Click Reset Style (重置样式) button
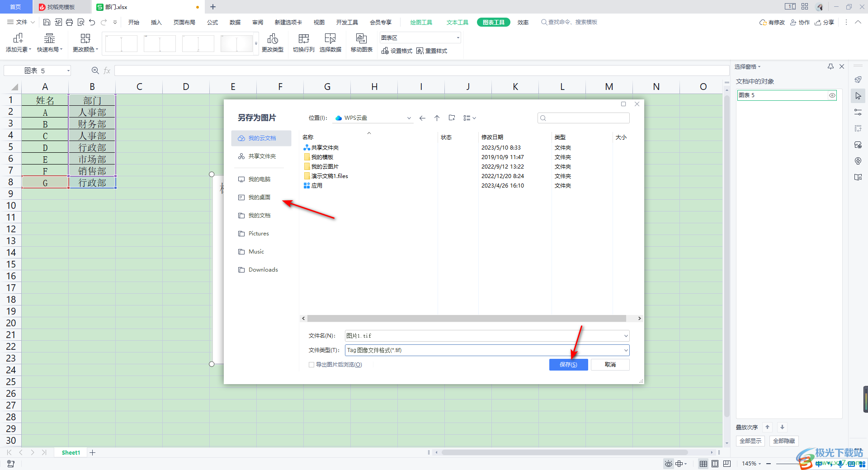 (x=432, y=51)
